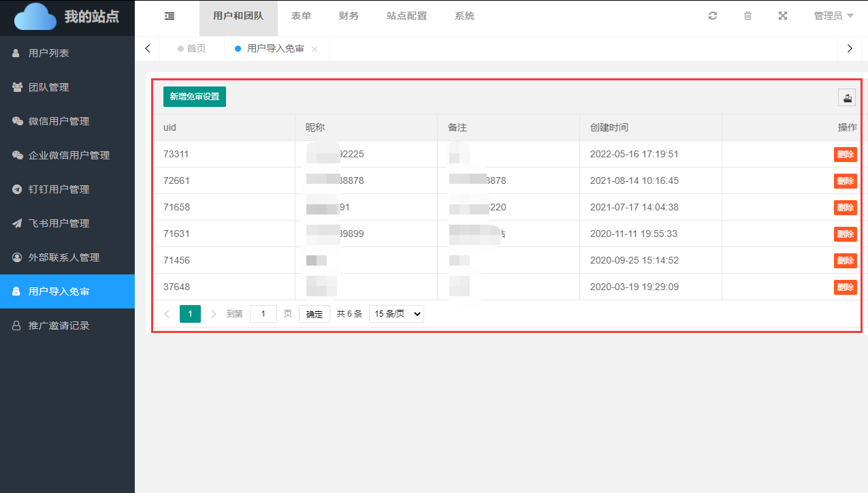Click the print/export icon above the table
Screen dimensions: 868x493
point(847,98)
